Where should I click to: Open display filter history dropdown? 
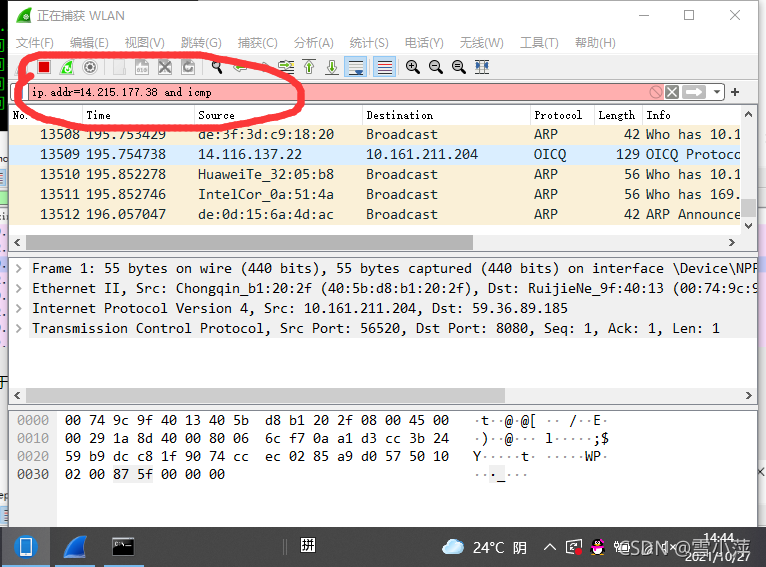pos(717,92)
